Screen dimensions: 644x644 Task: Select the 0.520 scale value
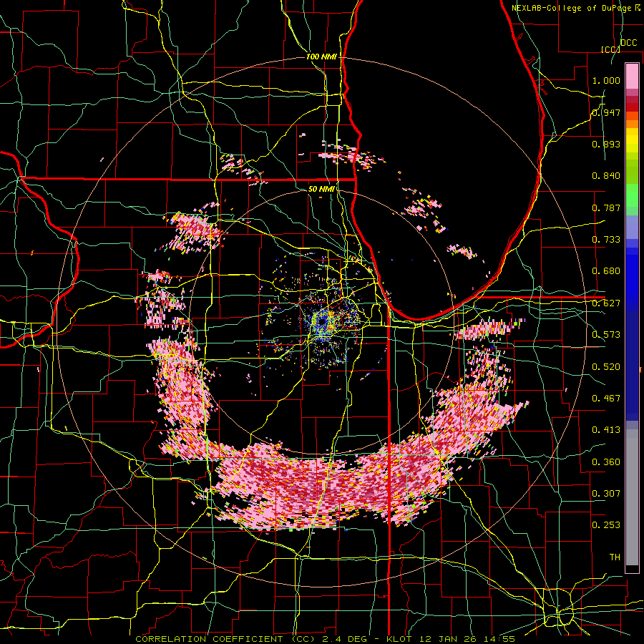(606, 366)
